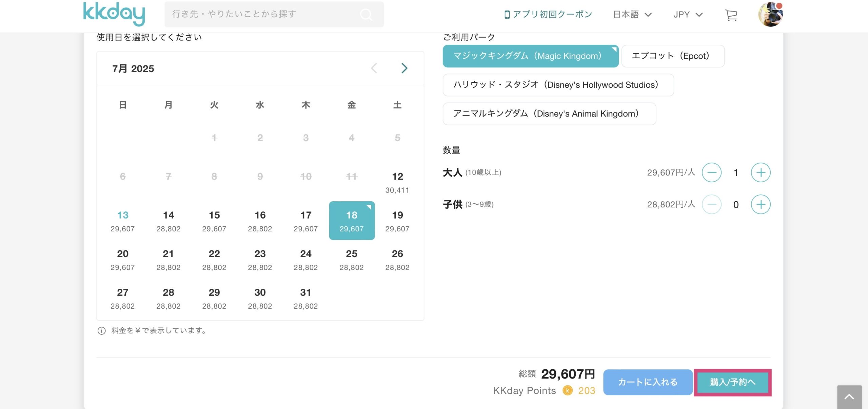The image size is (868, 409).
Task: Open the user profile avatar
Action: coord(770,14)
